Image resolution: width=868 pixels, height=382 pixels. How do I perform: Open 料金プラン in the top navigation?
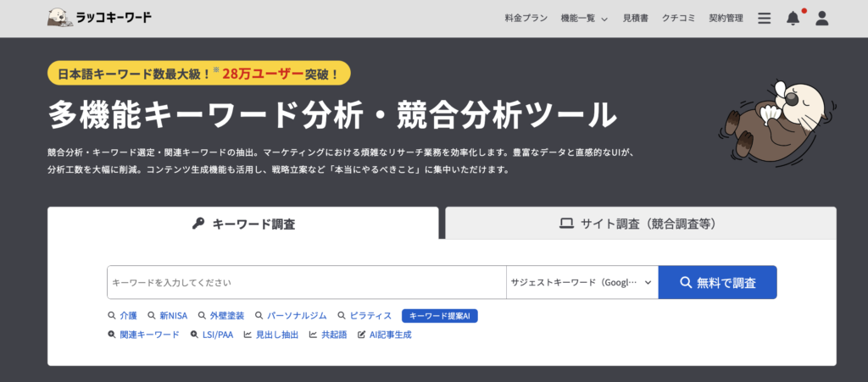[526, 19]
